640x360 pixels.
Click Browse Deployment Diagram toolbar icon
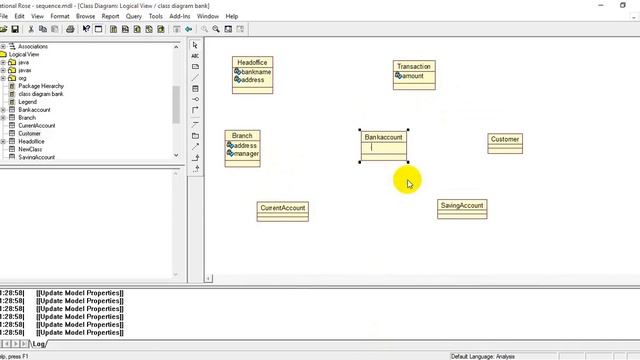click(x=161, y=29)
